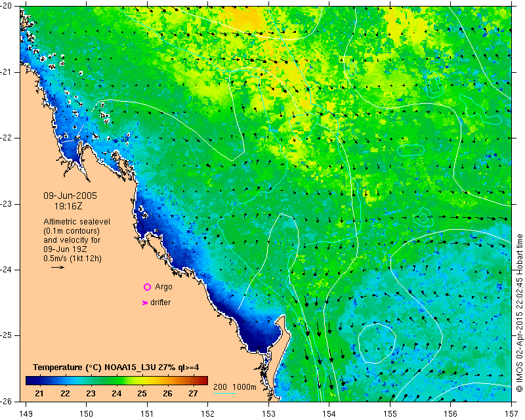
Task: Click the drifter legend label
Action: [x=160, y=303]
